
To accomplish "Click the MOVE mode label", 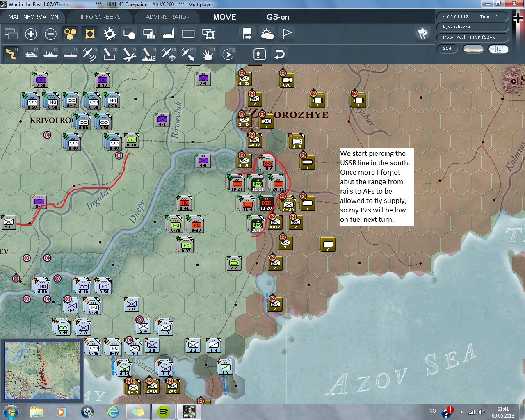I will 224,17.
